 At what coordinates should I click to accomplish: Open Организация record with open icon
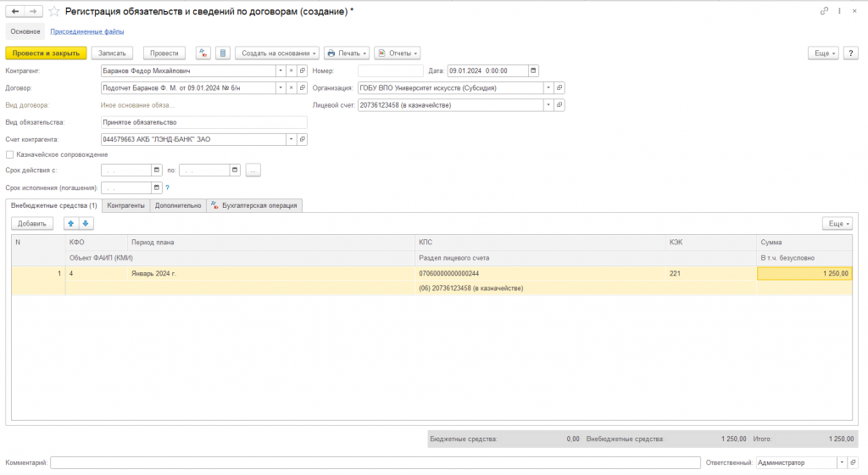click(x=559, y=88)
